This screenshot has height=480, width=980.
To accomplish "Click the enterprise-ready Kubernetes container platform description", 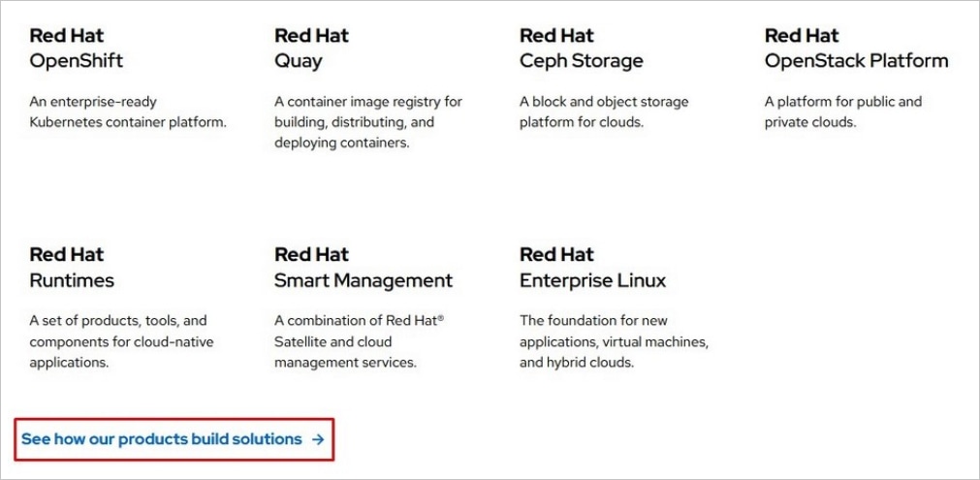I will point(127,112).
